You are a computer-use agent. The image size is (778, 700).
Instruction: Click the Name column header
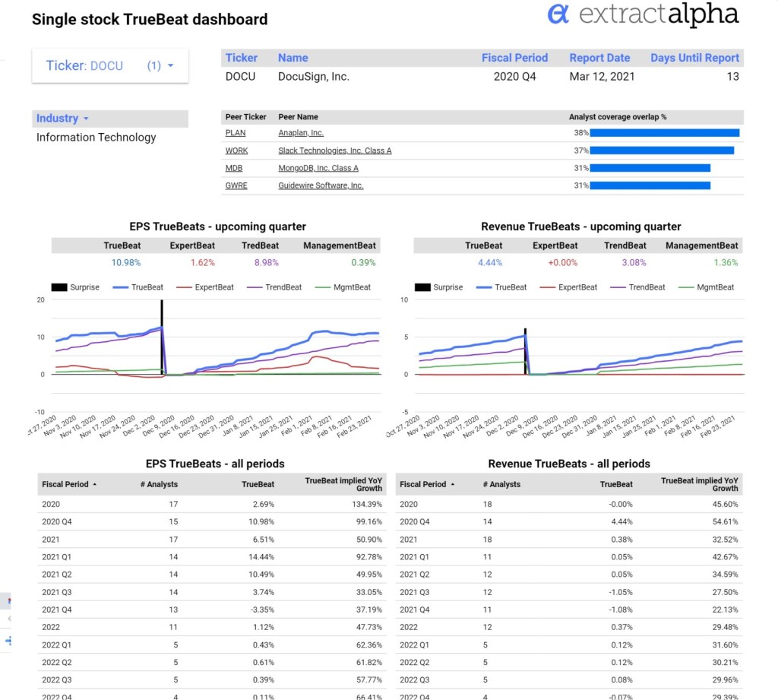(293, 58)
